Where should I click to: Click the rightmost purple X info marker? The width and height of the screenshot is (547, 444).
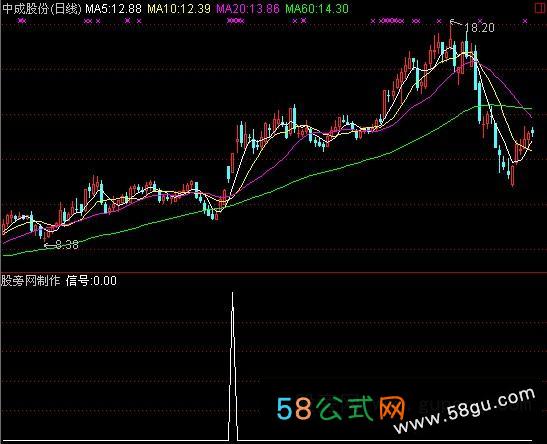525,21
